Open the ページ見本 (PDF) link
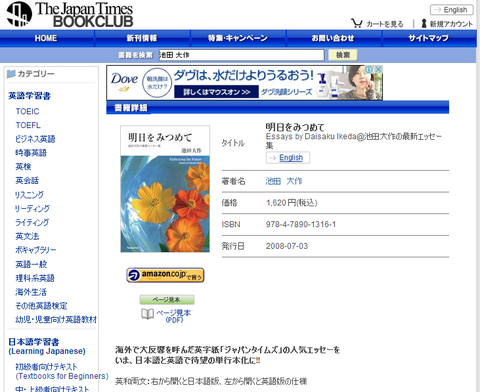 (174, 316)
